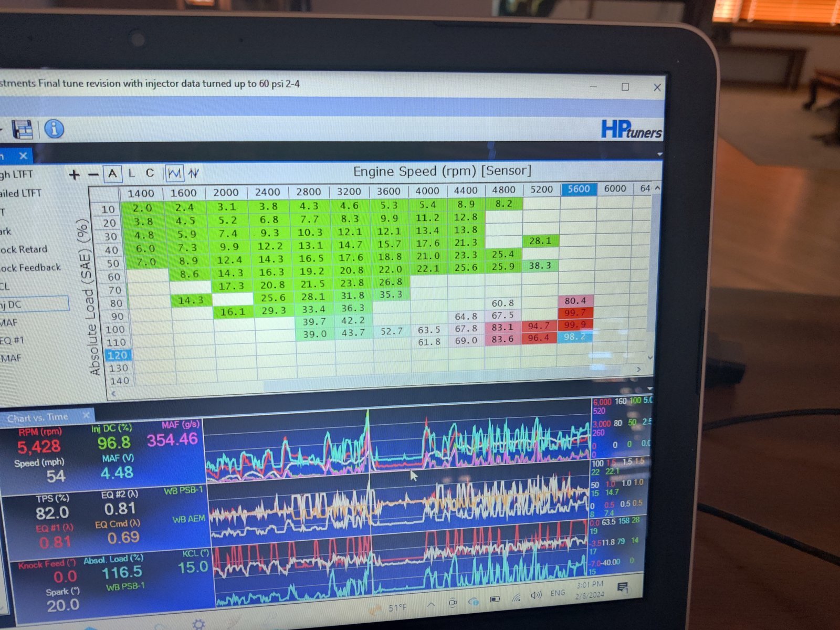This screenshot has height=630, width=840.
Task: Click the up-down arrows axis icon
Action: (x=194, y=172)
